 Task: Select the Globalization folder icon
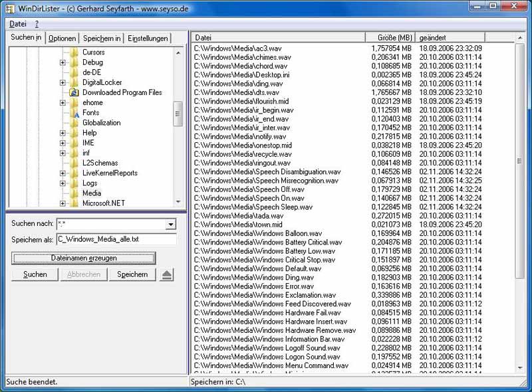coord(74,123)
